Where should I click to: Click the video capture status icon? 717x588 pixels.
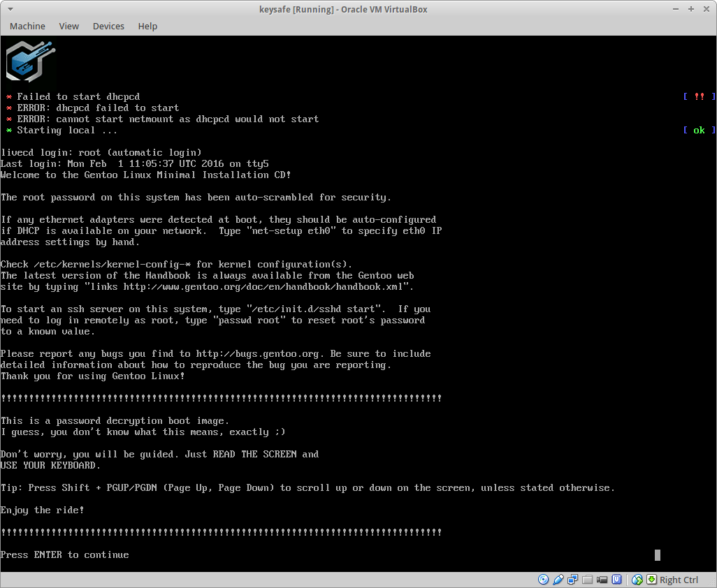click(x=602, y=580)
